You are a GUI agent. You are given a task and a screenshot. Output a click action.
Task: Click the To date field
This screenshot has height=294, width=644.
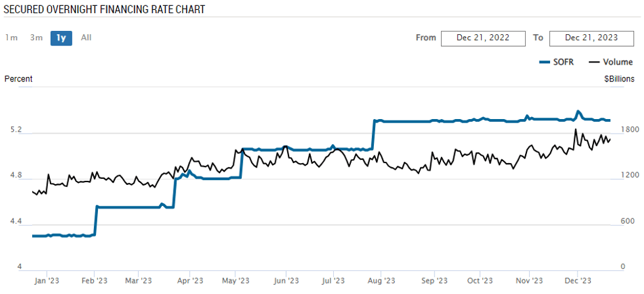pyautogui.click(x=591, y=38)
